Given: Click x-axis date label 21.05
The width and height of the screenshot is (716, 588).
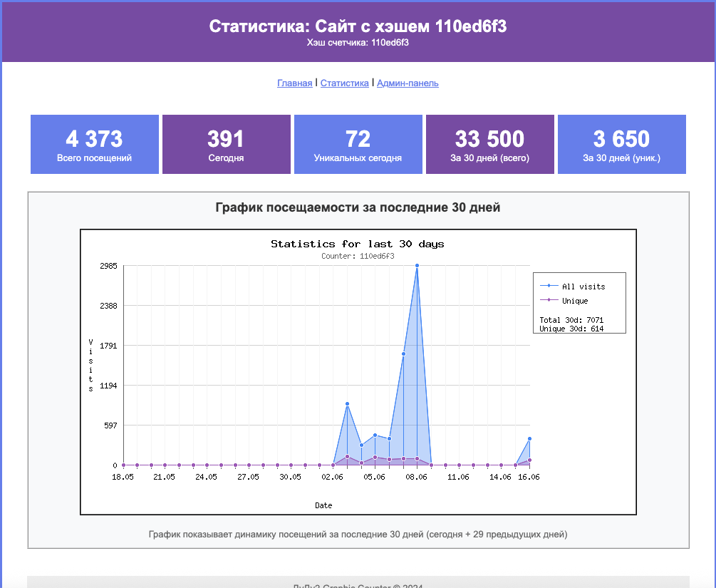Looking at the screenshot, I should click(x=165, y=477).
